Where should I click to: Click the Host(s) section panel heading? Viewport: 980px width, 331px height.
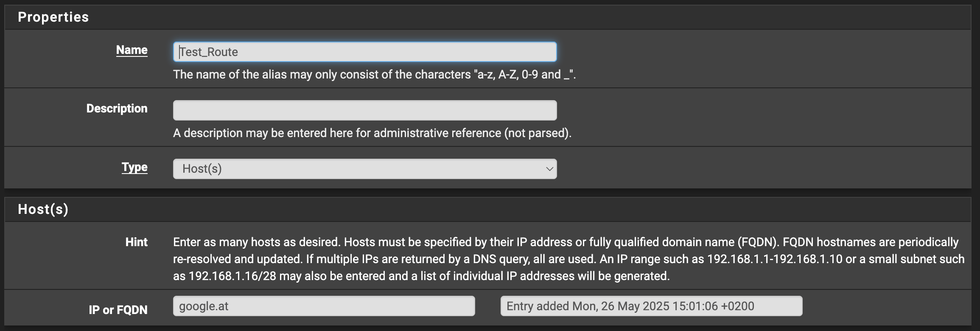tap(43, 209)
